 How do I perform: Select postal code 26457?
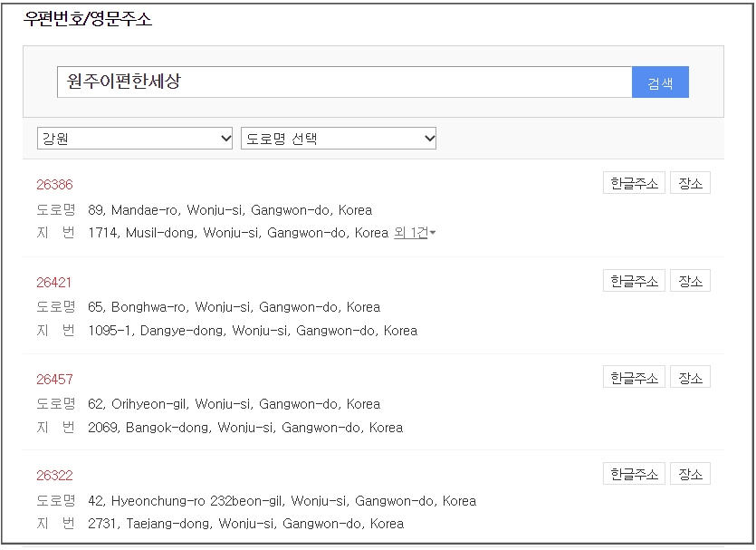(54, 380)
